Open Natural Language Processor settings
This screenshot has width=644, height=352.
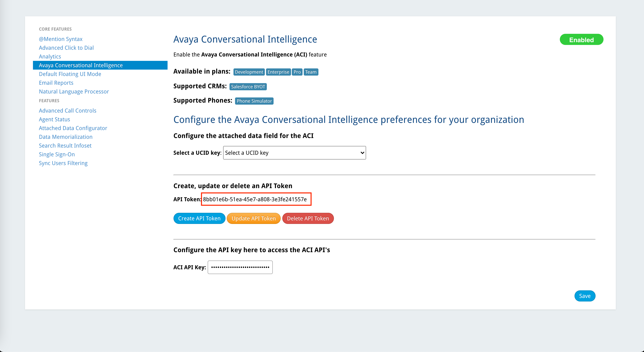click(74, 91)
